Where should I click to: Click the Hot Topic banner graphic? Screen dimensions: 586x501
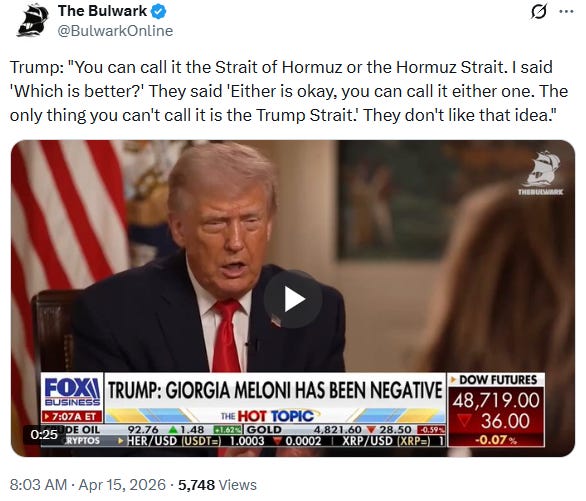[275, 415]
